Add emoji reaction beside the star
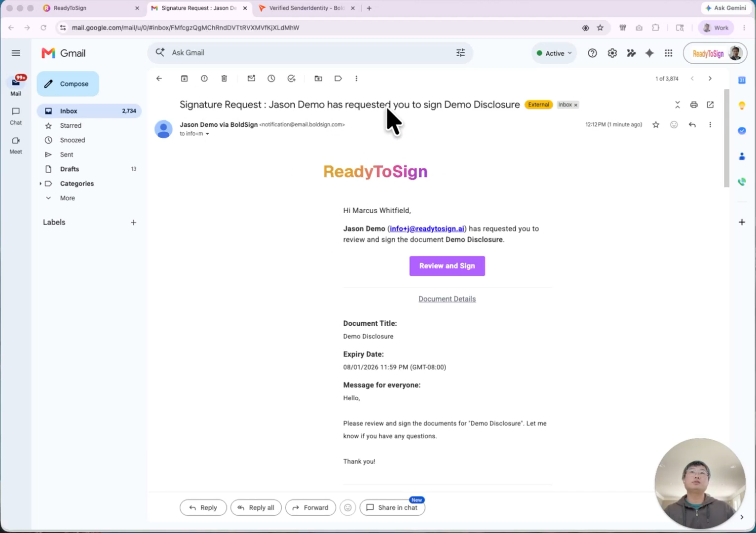756x533 pixels. 674,125
